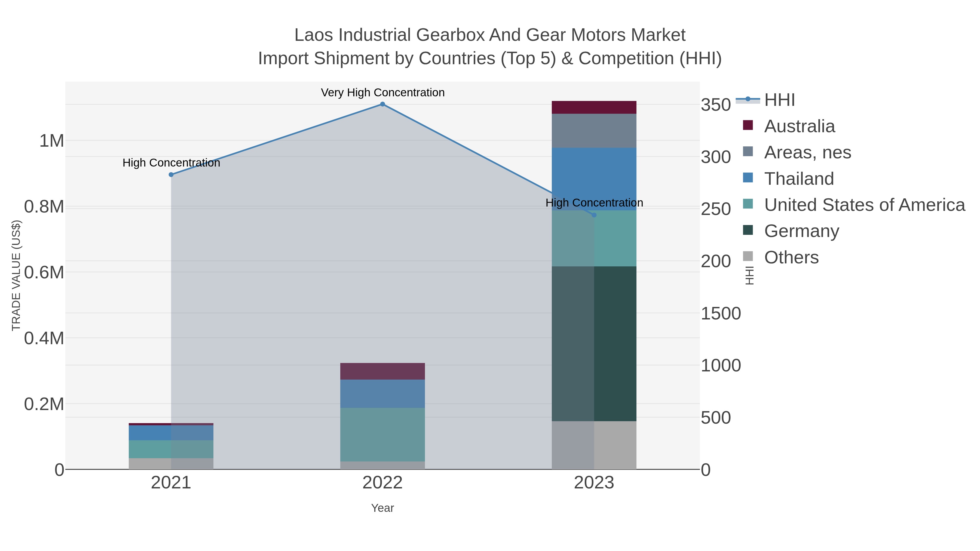Screen dimensions: 980x551
Task: Click the Germany segment of 2023 bar
Action: coord(594,344)
